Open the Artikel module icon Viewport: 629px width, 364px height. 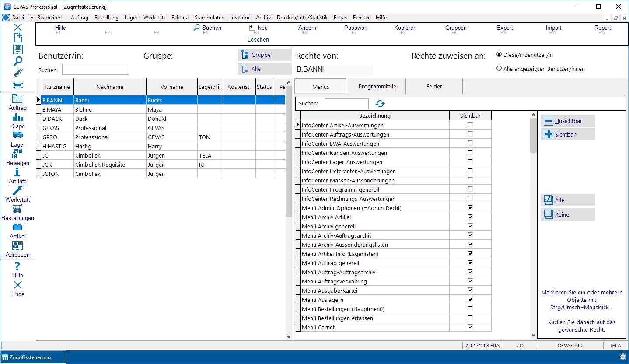17,227
